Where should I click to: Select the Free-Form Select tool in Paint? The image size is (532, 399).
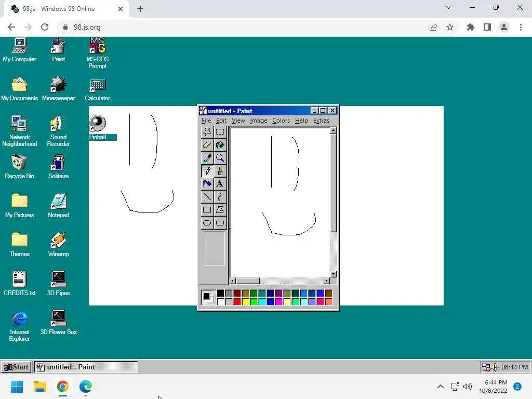(207, 131)
